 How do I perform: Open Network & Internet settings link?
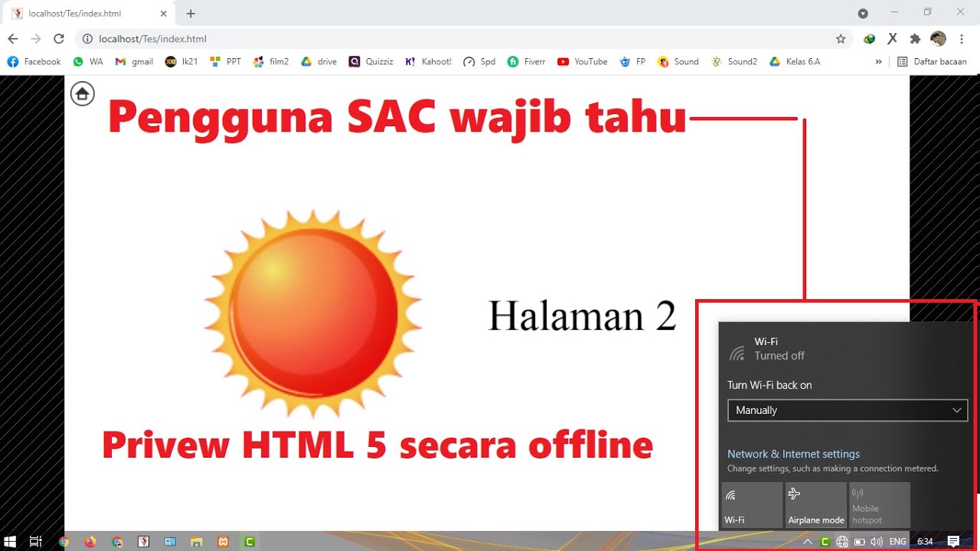(x=793, y=454)
